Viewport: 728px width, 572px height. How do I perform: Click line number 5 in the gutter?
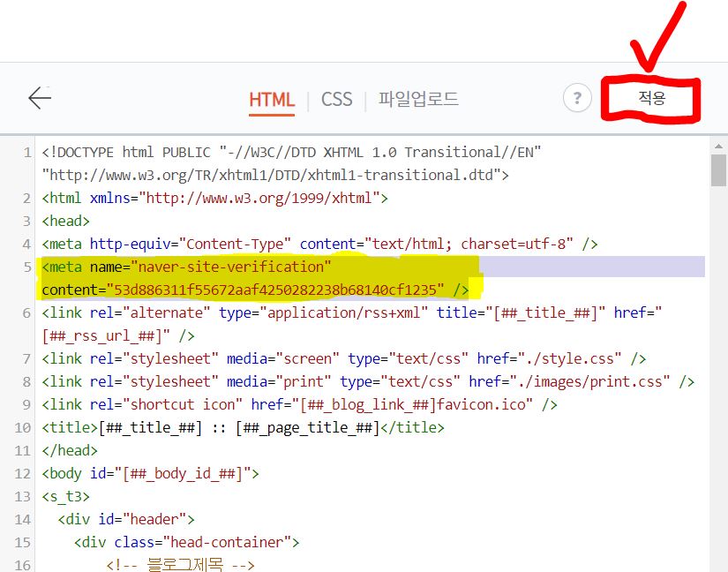tap(27, 267)
